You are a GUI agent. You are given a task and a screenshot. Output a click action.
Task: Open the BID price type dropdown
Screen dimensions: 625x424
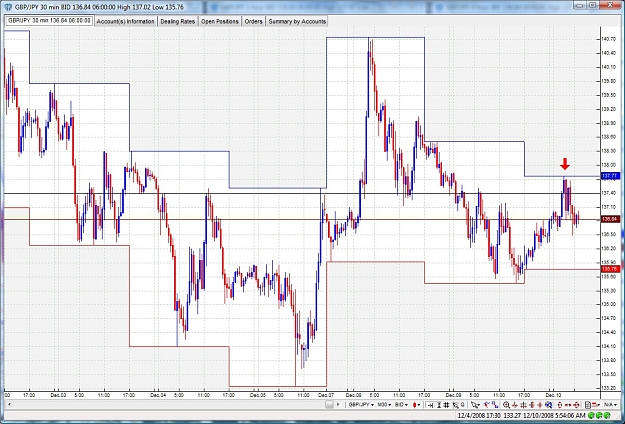coord(401,405)
